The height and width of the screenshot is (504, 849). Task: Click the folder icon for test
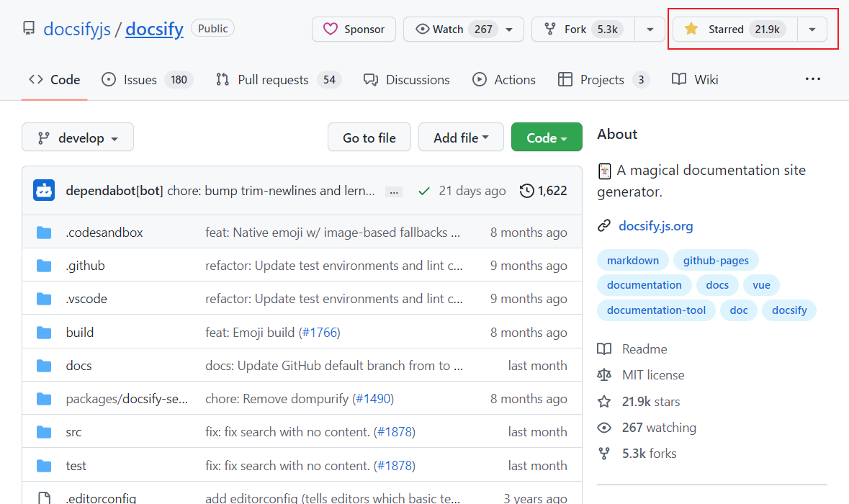click(44, 466)
